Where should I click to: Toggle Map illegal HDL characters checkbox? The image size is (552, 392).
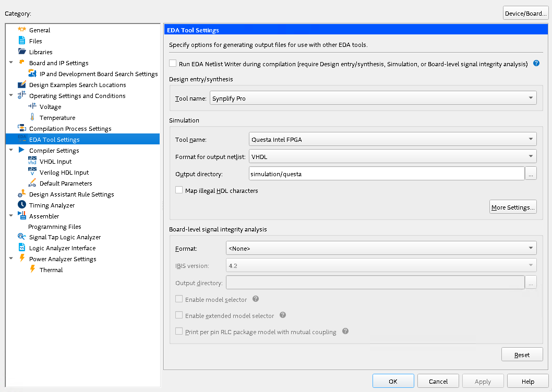coord(179,190)
